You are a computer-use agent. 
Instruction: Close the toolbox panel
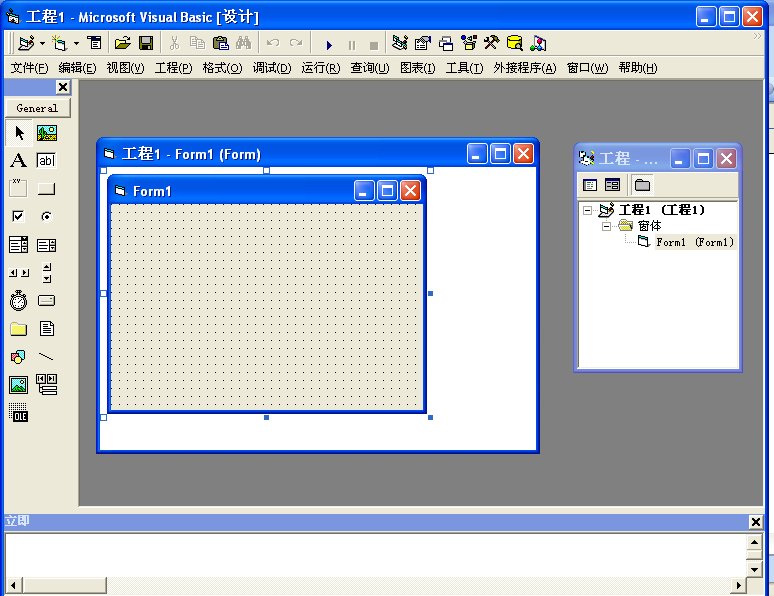click(63, 87)
